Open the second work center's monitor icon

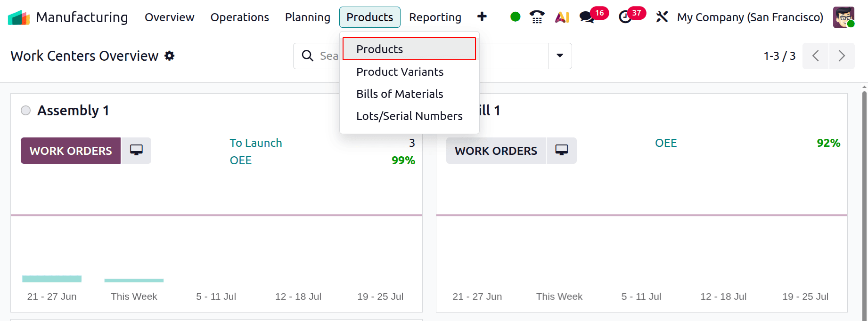pyautogui.click(x=562, y=151)
